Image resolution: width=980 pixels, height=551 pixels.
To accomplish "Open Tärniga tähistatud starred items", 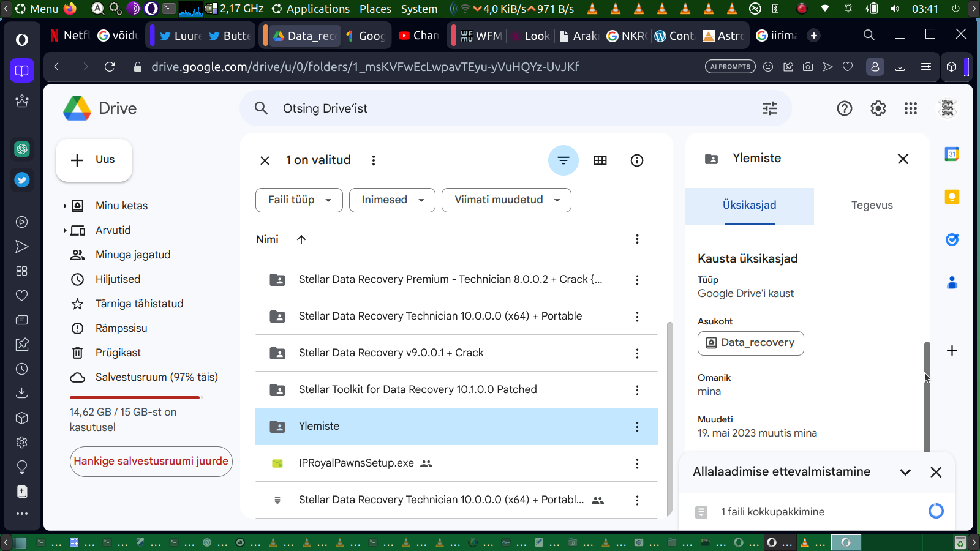I will click(x=139, y=304).
